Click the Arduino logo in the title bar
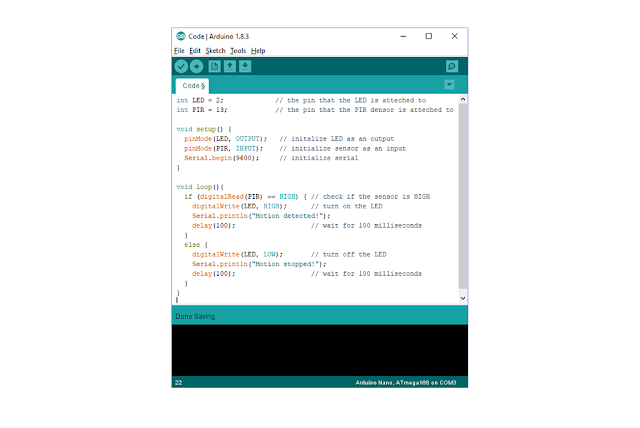 pos(181,36)
